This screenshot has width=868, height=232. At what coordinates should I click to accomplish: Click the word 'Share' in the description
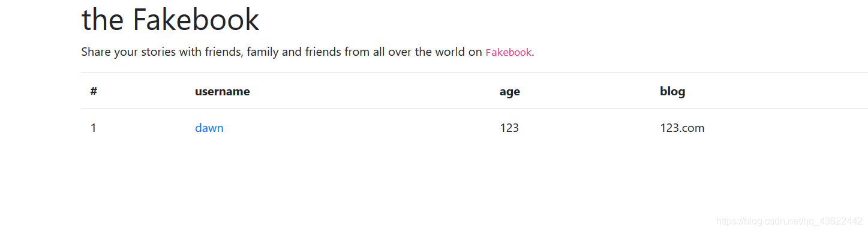tap(96, 52)
